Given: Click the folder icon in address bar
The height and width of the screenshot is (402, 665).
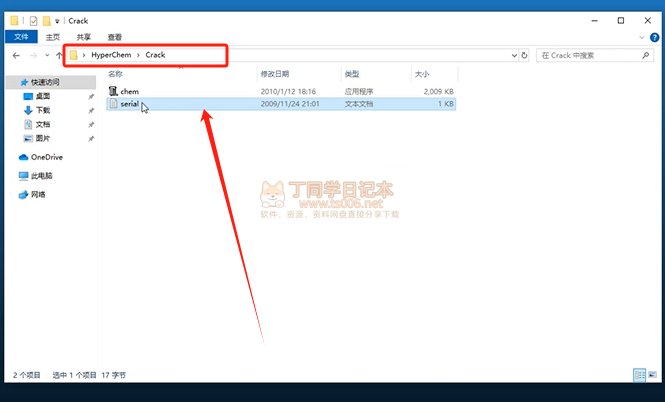Looking at the screenshot, I should 74,55.
